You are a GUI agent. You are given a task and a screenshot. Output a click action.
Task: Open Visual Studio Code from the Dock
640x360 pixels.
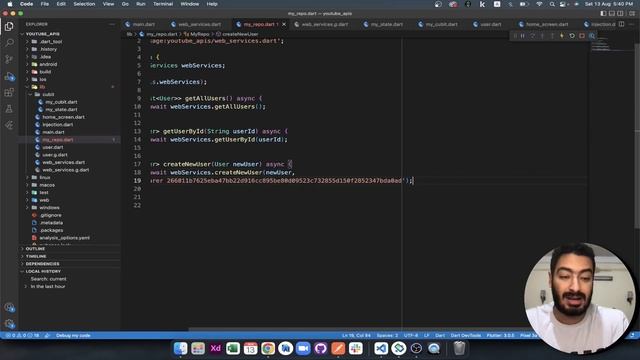pyautogui.click(x=381, y=349)
